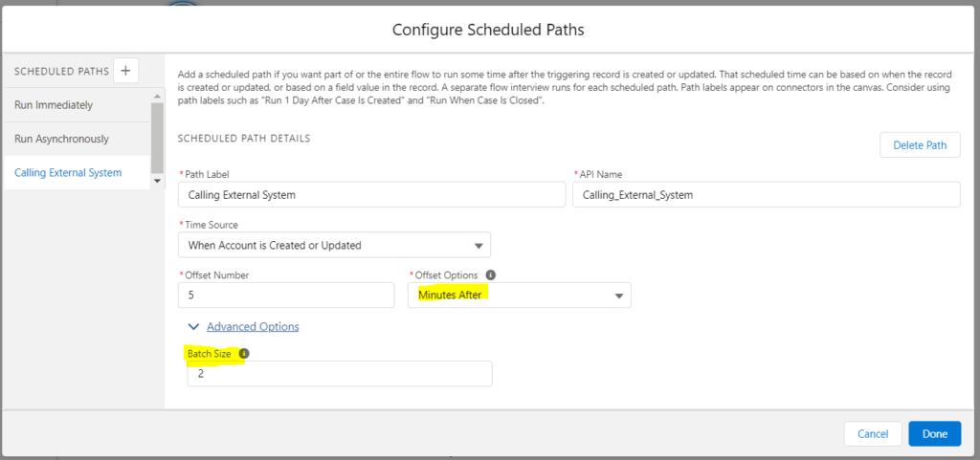The height and width of the screenshot is (460, 980).
Task: Open the Offset Options dropdown
Action: coord(519,296)
